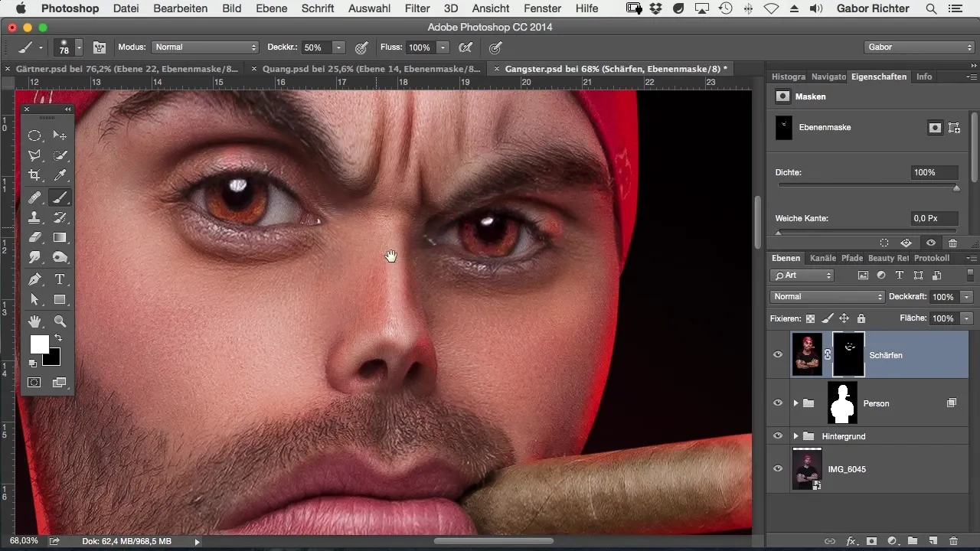980x551 pixels.
Task: Open the Deckkraft layer opacity dropdown
Action: 968,297
